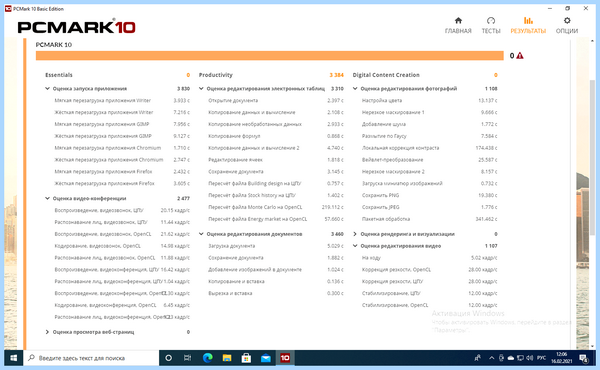The image size is (600, 370).
Task: Collapse the Оценка редактирования фотографий section
Action: click(x=355, y=88)
